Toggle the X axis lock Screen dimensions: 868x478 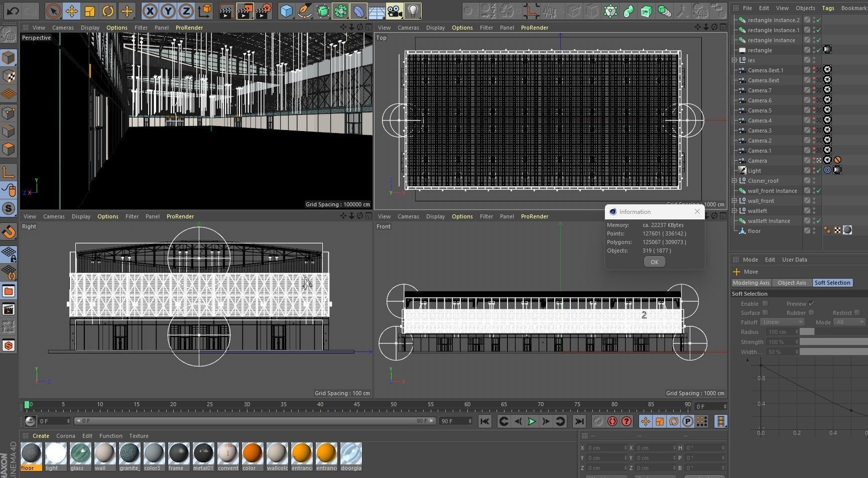(150, 11)
